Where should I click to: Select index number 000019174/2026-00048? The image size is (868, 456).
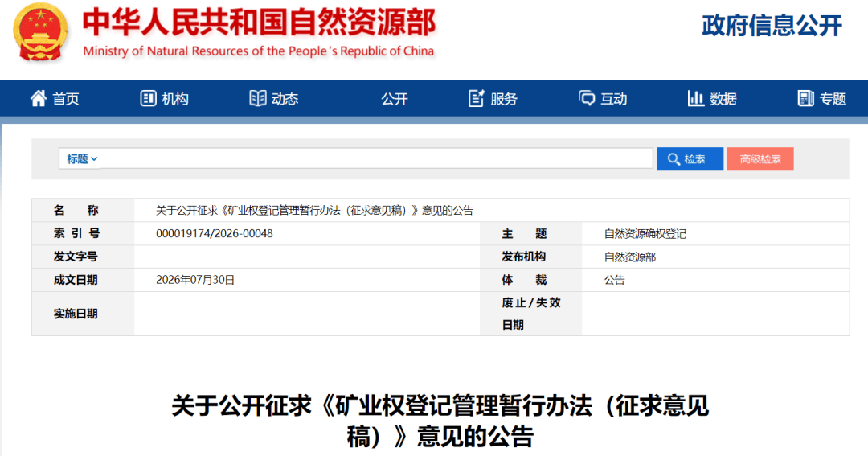click(x=215, y=233)
